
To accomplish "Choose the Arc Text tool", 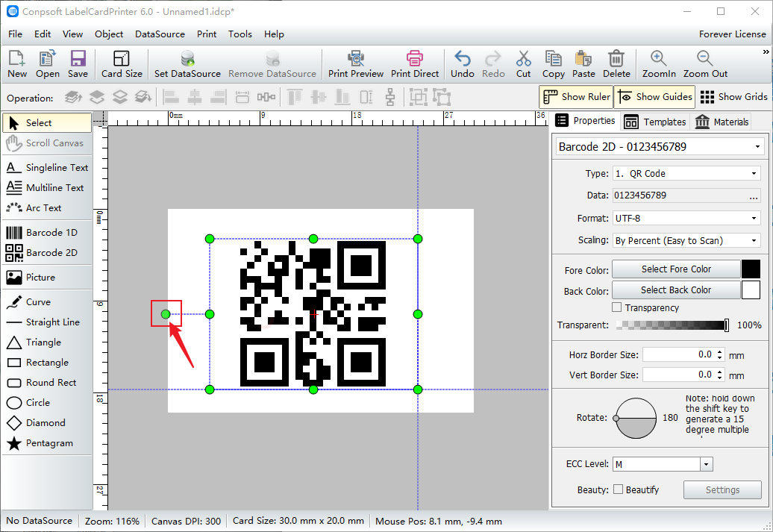I will (47, 208).
